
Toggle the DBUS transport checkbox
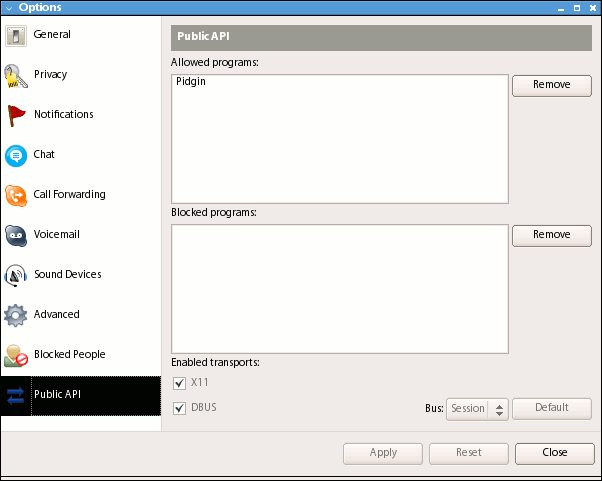pyautogui.click(x=179, y=408)
